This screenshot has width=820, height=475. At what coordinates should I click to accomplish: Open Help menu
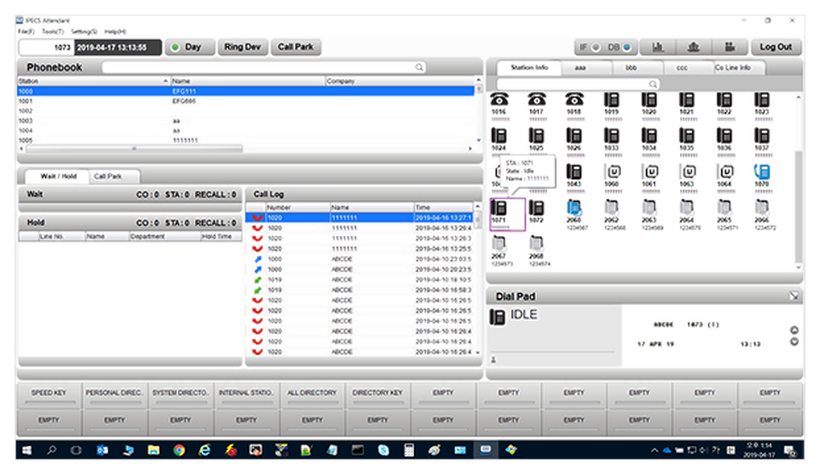click(x=115, y=32)
